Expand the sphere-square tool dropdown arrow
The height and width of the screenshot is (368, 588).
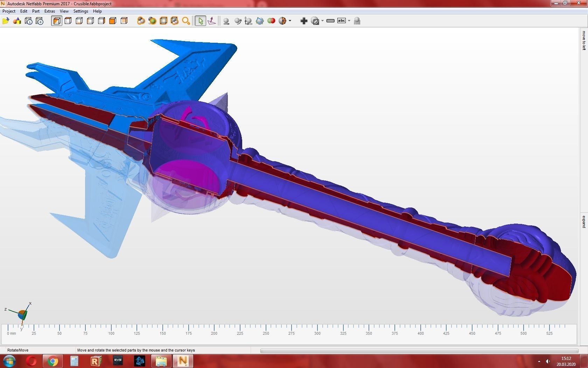(x=322, y=21)
